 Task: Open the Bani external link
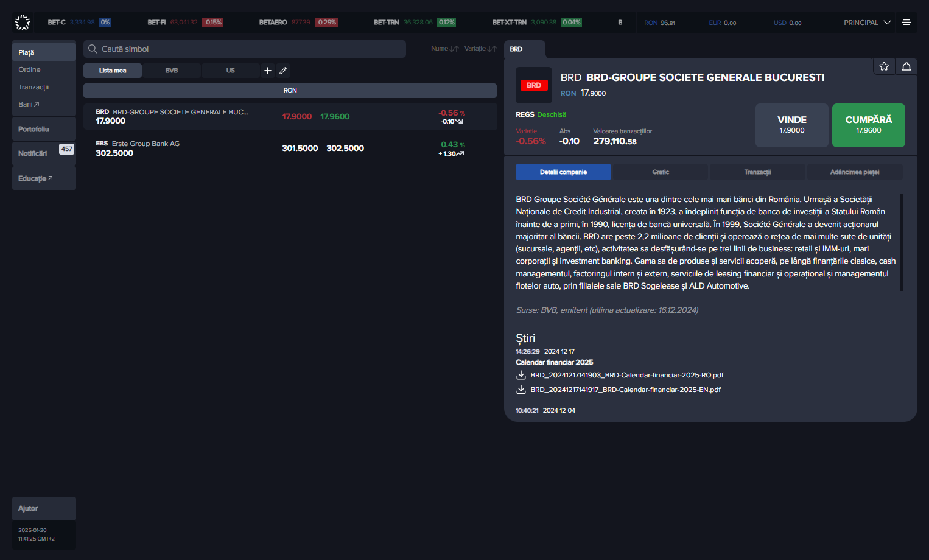coord(29,104)
